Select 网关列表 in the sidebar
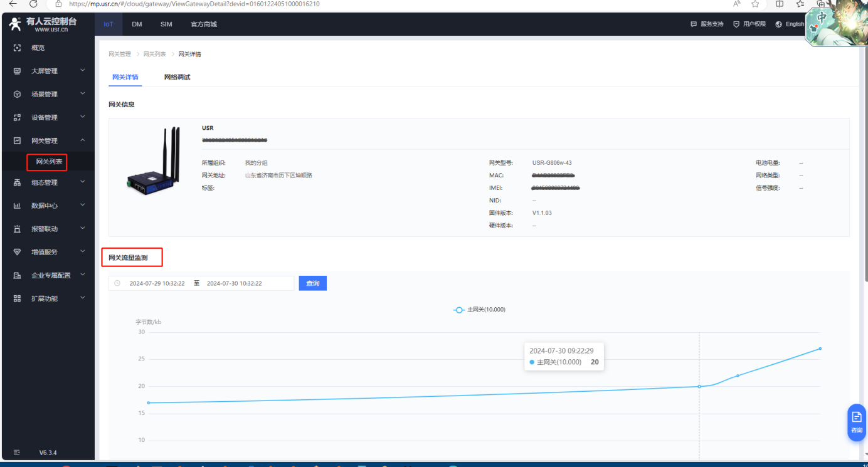 click(49, 162)
